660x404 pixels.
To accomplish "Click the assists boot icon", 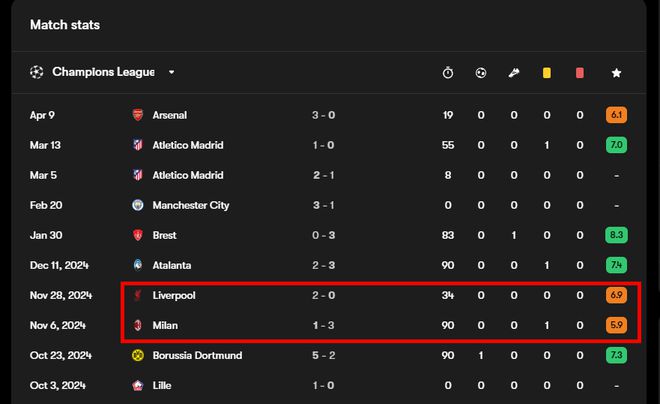I will tap(514, 73).
